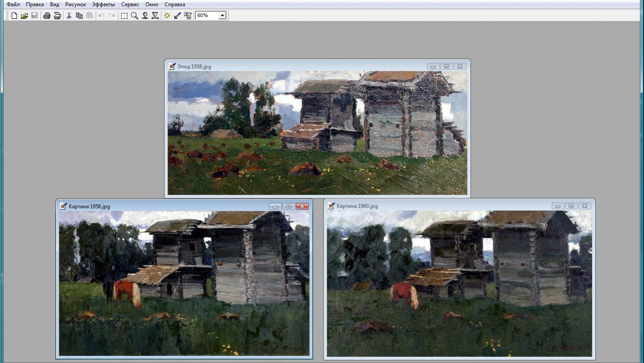Open the Справка menu

175,4
